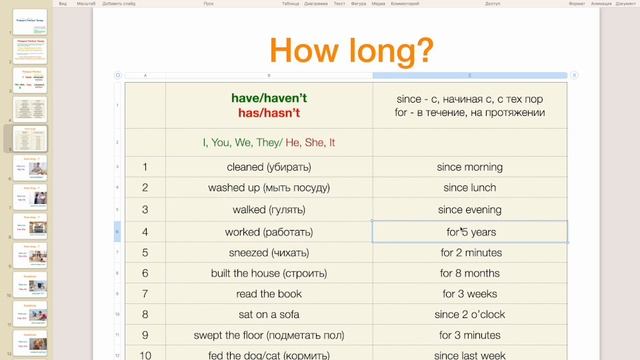Click the 'How long?' slide title

[351, 51]
